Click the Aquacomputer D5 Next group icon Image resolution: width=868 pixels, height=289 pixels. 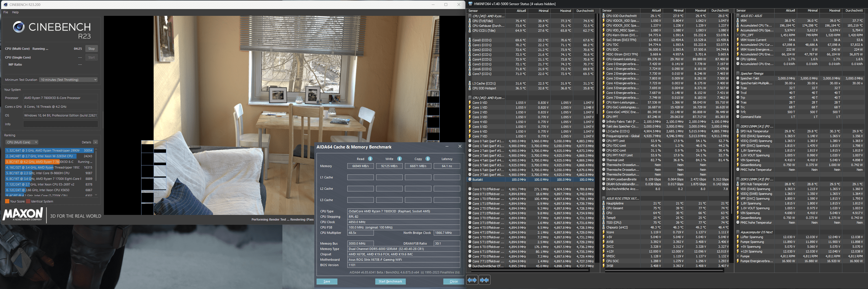click(x=738, y=232)
